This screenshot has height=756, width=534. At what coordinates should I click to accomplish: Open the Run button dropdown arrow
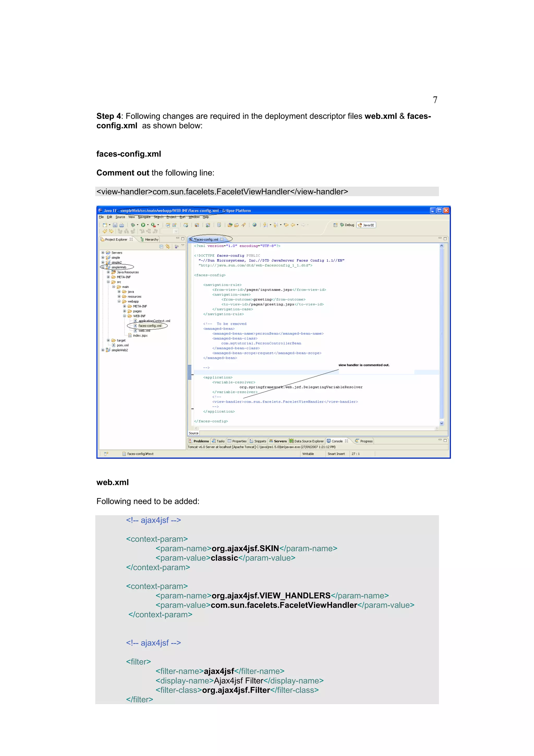pos(148,225)
